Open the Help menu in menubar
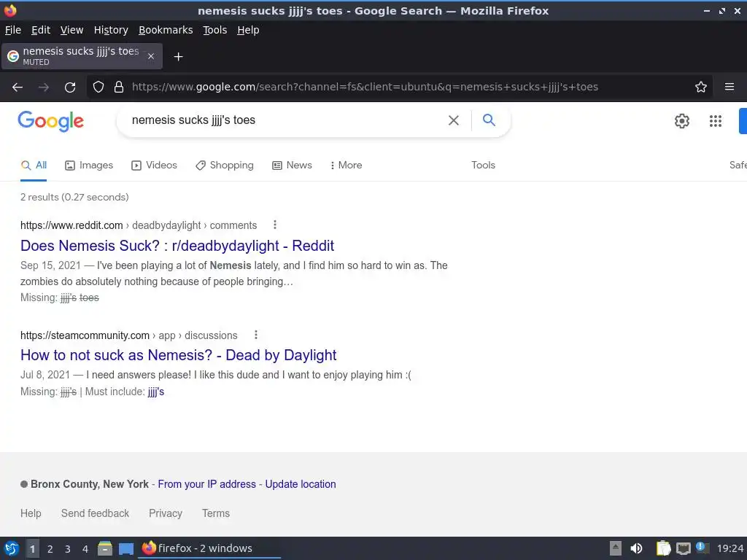The height and width of the screenshot is (560, 747). [x=248, y=30]
